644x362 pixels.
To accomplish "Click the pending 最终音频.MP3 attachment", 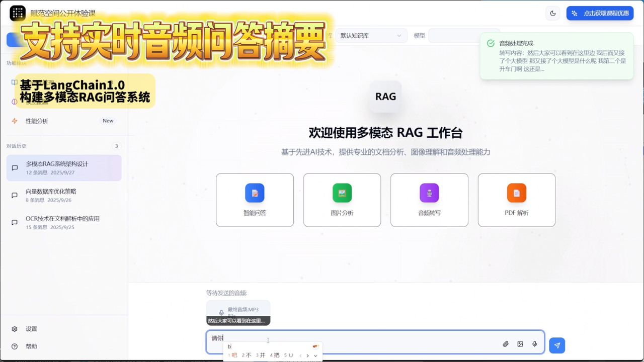I will click(x=238, y=313).
